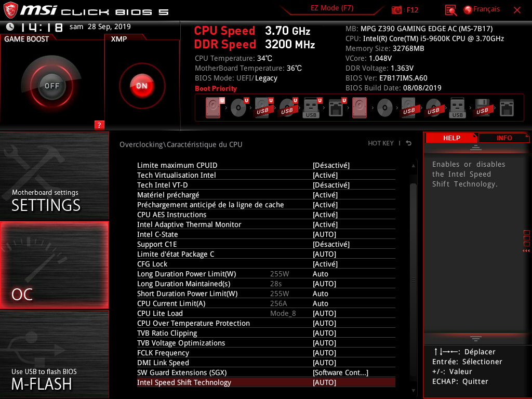
Task: Select the Intel Adaptive Thermal Monitor row
Action: point(266,224)
